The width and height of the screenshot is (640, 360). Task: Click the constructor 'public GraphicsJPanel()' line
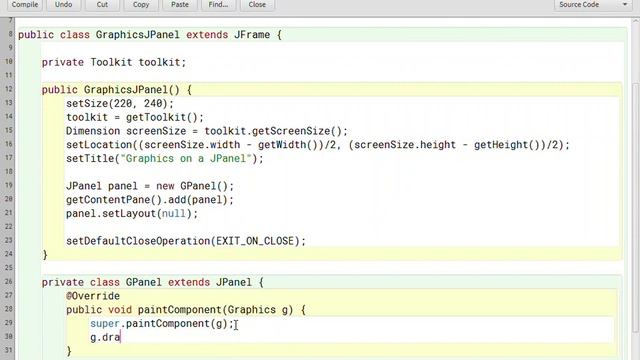coord(117,90)
